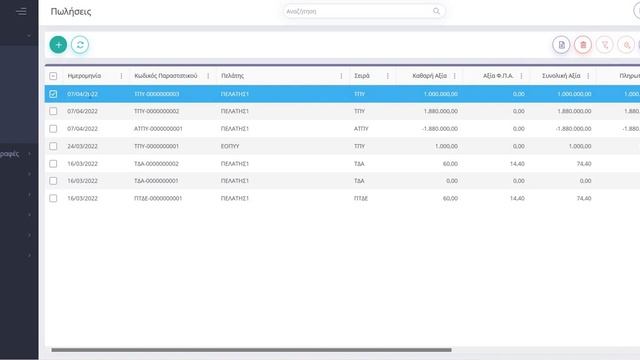640x360 pixels.
Task: Collapse the top sidebar section chevron
Action: [29, 36]
